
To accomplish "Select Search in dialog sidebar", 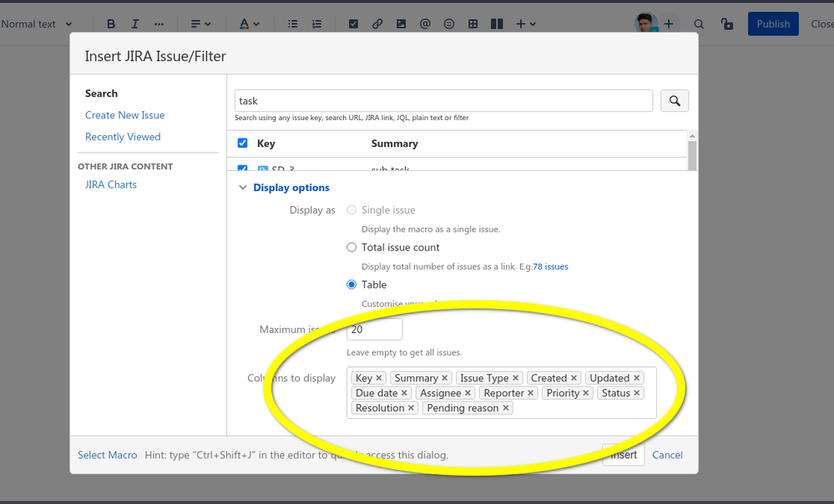I will coord(101,93).
